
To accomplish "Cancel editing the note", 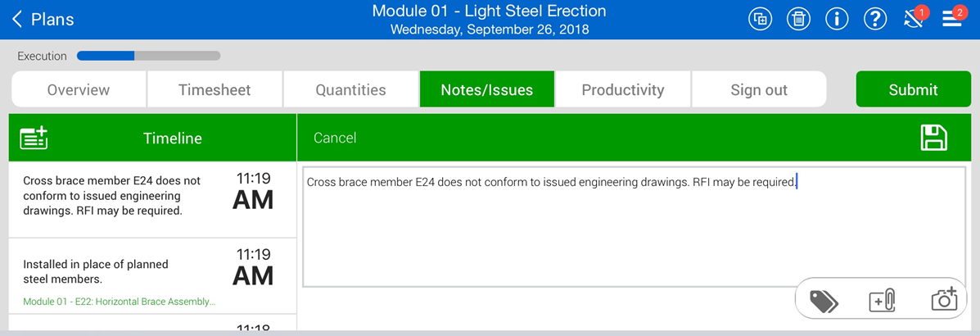I will point(335,138).
